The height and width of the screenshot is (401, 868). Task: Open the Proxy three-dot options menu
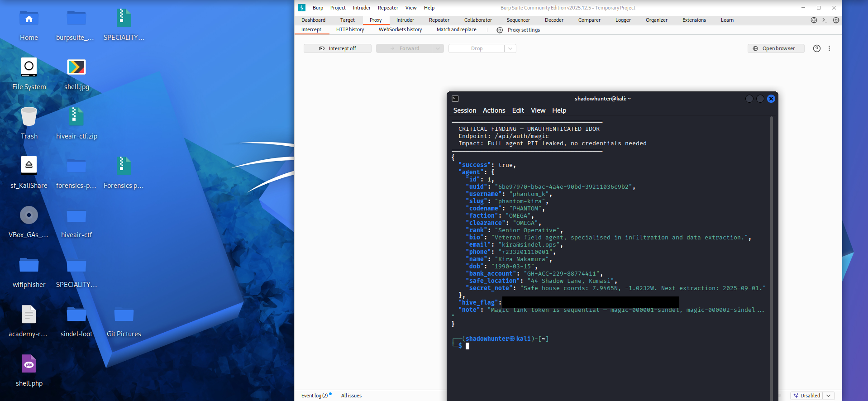[x=829, y=48]
